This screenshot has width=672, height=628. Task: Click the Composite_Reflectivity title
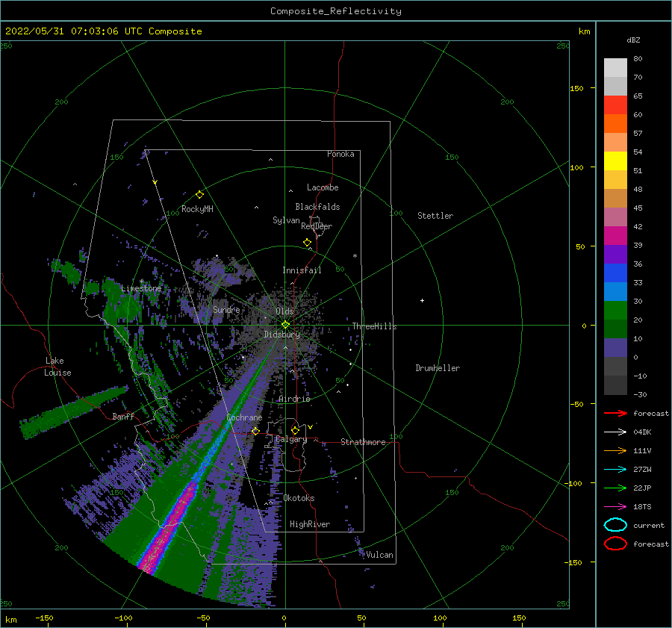335,11
